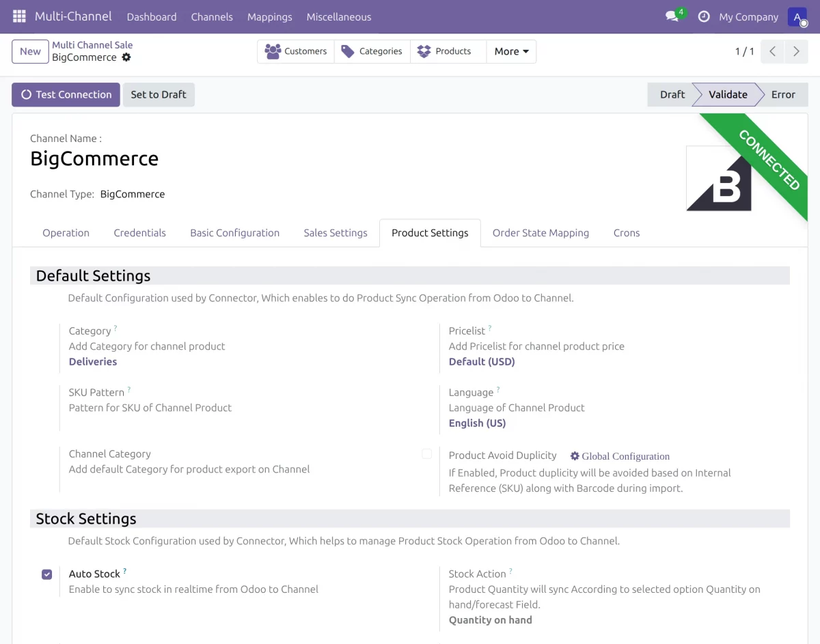
Task: Open Products smart button
Action: [x=448, y=51]
